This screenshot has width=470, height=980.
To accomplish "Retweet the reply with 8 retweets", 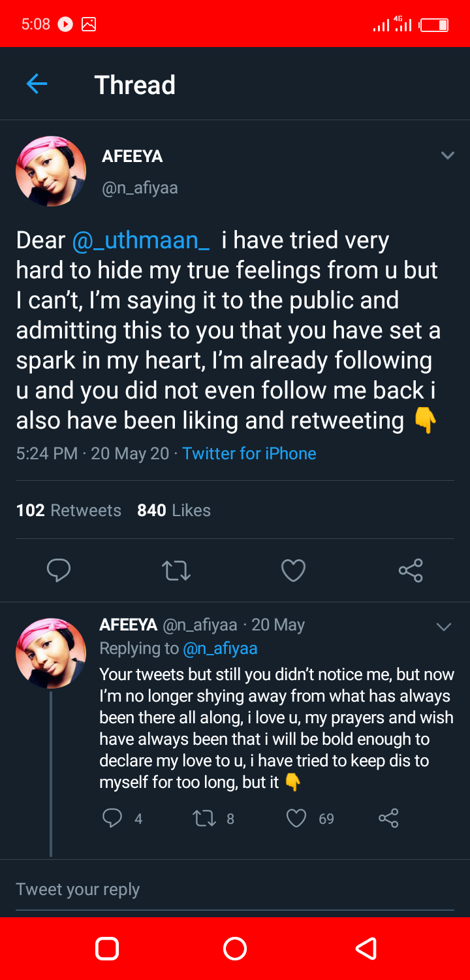I will 205,818.
